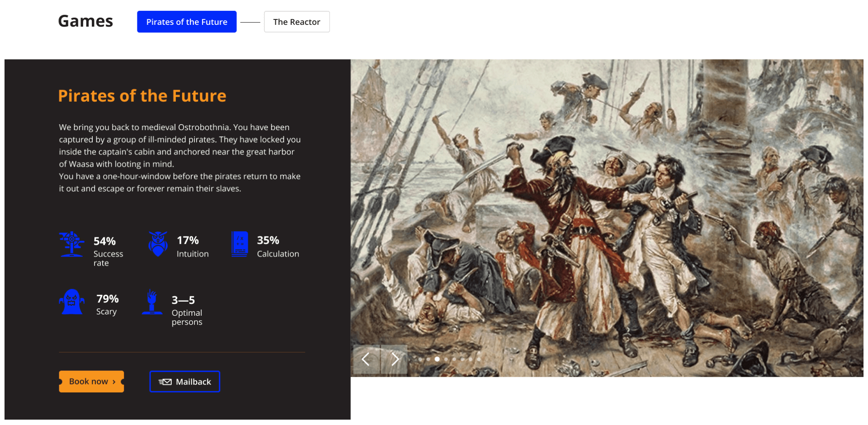Click the Success rate puzzle icon

[71, 244]
